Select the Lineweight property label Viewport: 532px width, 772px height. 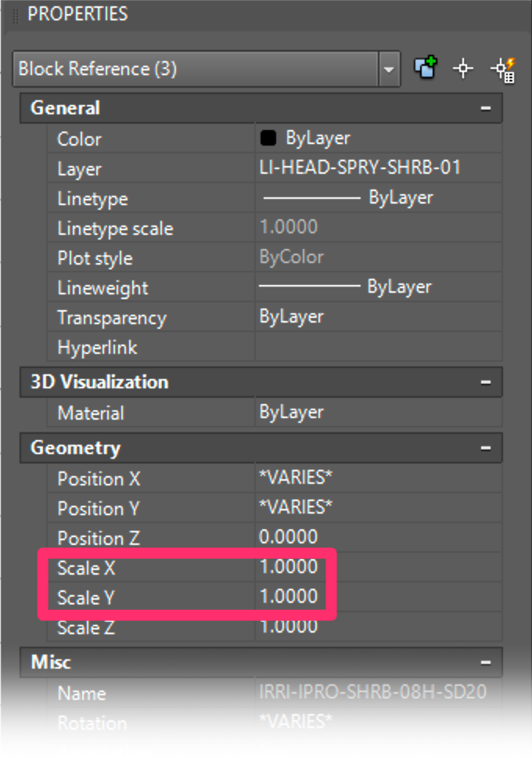[x=102, y=288]
